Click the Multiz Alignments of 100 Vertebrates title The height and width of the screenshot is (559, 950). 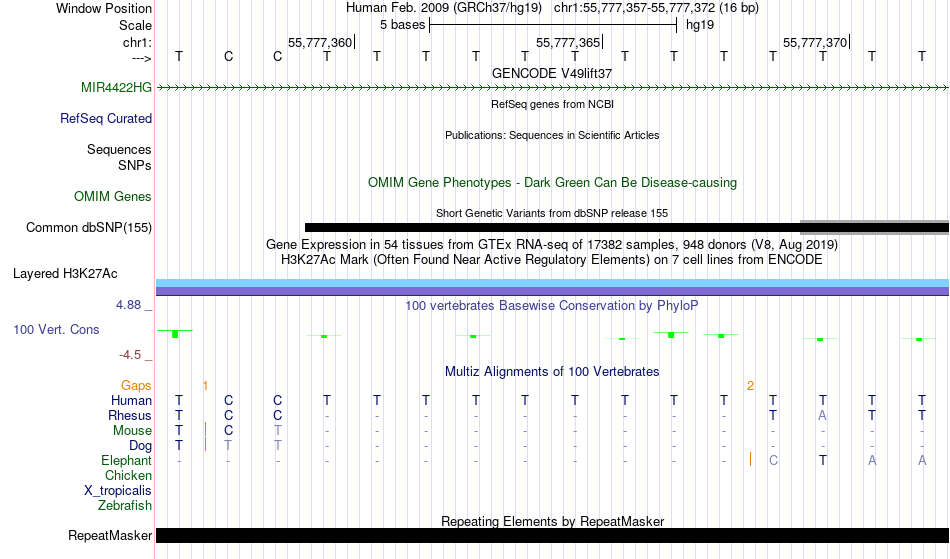coord(552,372)
